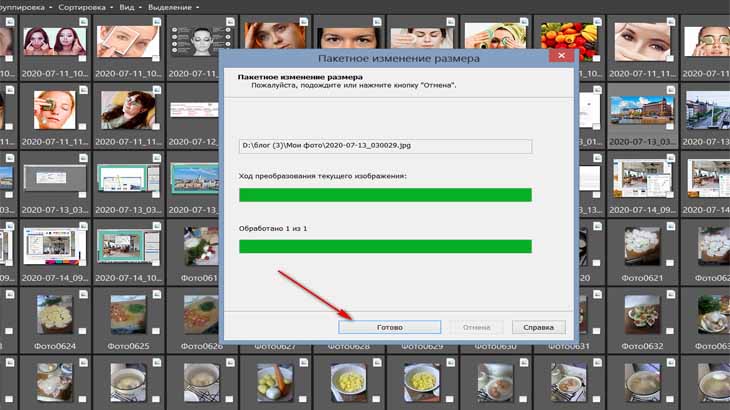Select the fruits and vegetables thumbnail image
730x410 pixels.
pos(569,41)
